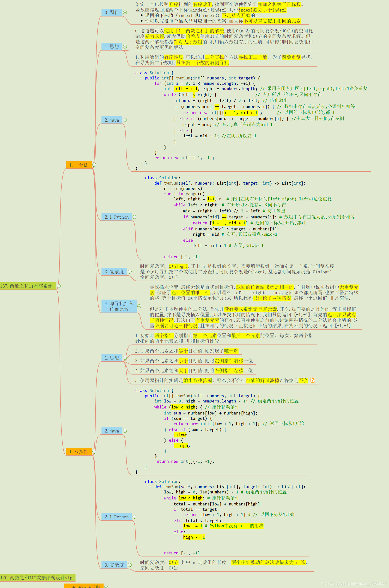Click the highlighted Java statement '--high;'
Viewport: 389px width, 588px height.
pos(182,445)
